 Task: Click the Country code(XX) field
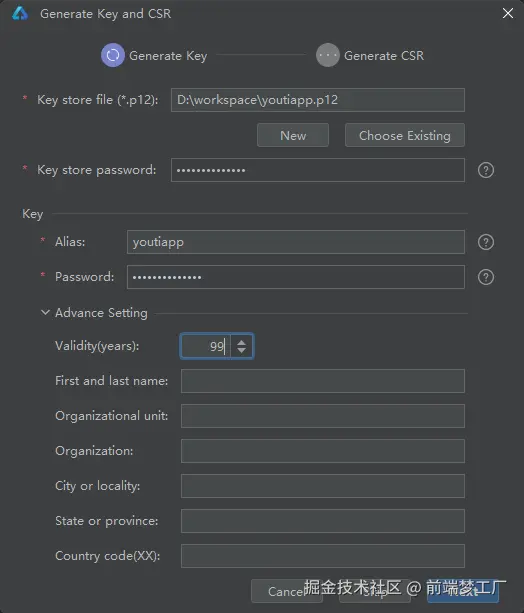pyautogui.click(x=323, y=556)
